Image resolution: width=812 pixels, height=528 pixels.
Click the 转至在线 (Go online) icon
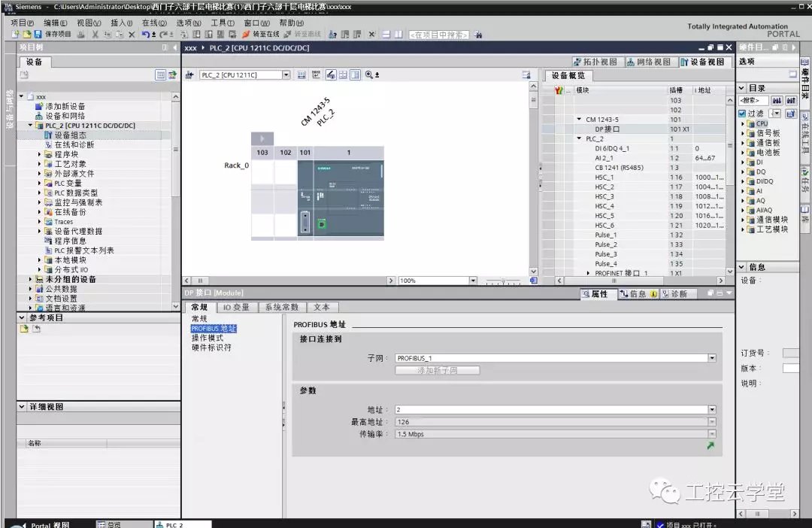tap(260, 35)
